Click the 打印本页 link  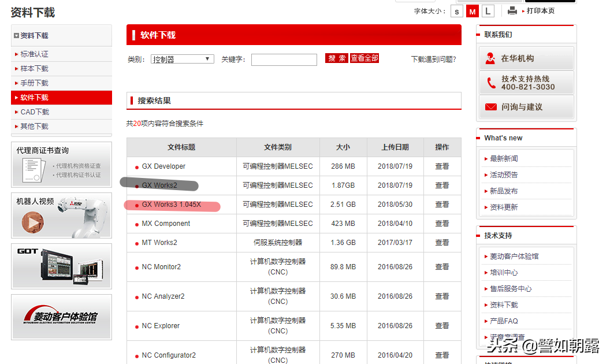(540, 11)
